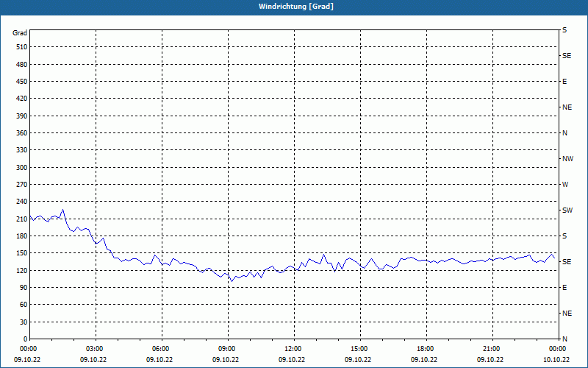Viewport: 588px width, 368px height.
Task: Click the 'Windrichtung [Grad]' chart title
Action: (296, 7)
